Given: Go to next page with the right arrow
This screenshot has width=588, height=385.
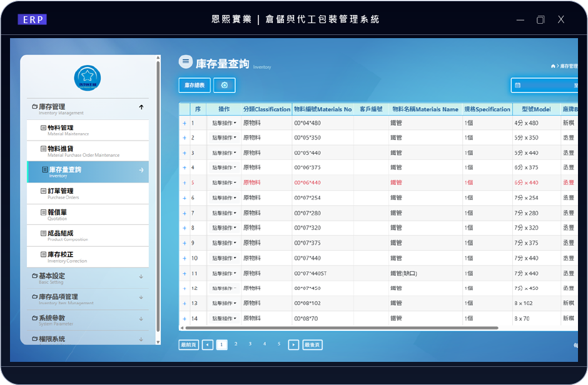Looking at the screenshot, I should [293, 344].
